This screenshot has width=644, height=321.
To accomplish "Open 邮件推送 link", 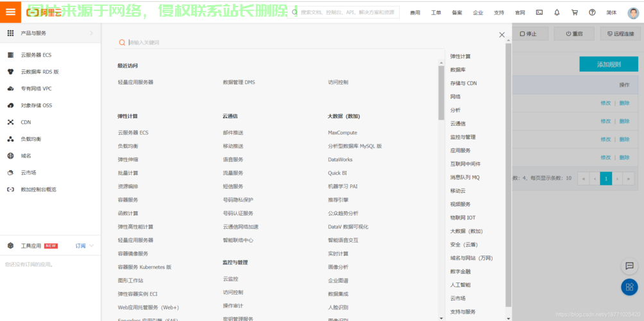I will pos(233,133).
